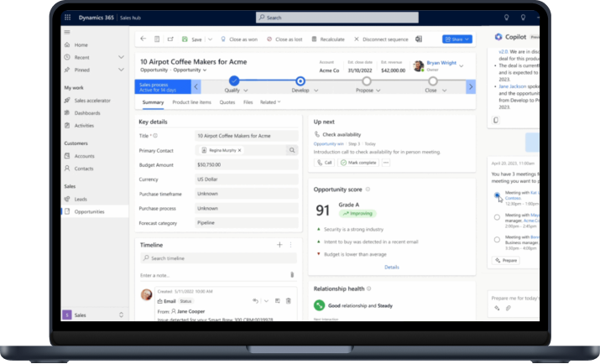Click Mark complete button
The image size is (600, 364).
coord(358,163)
